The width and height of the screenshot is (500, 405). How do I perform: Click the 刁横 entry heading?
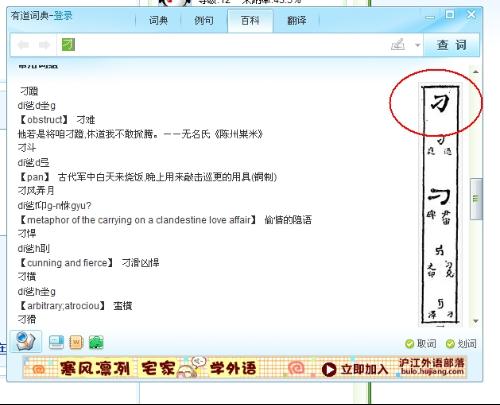click(x=27, y=277)
